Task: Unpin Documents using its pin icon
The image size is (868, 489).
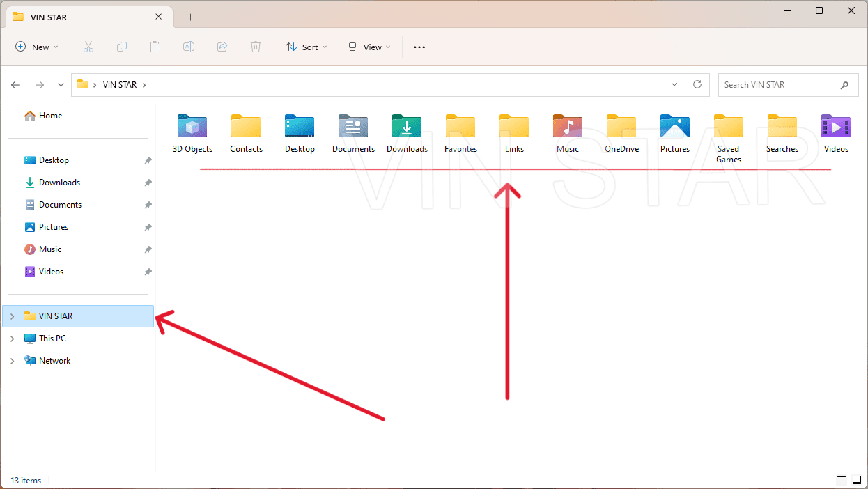Action: (x=148, y=205)
